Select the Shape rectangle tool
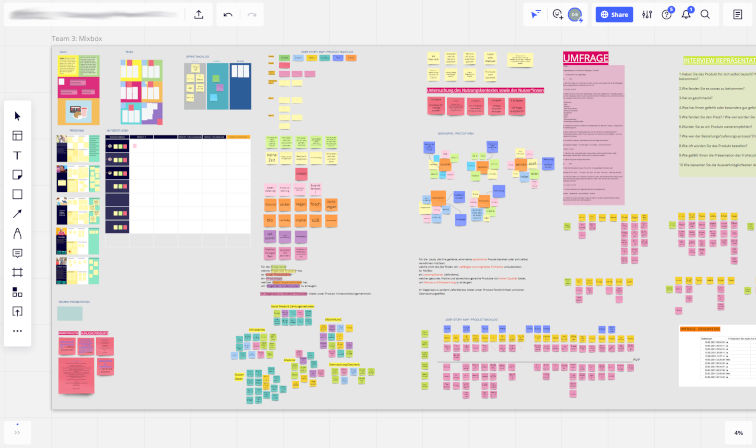Image resolution: width=756 pixels, height=448 pixels. pos(17,194)
